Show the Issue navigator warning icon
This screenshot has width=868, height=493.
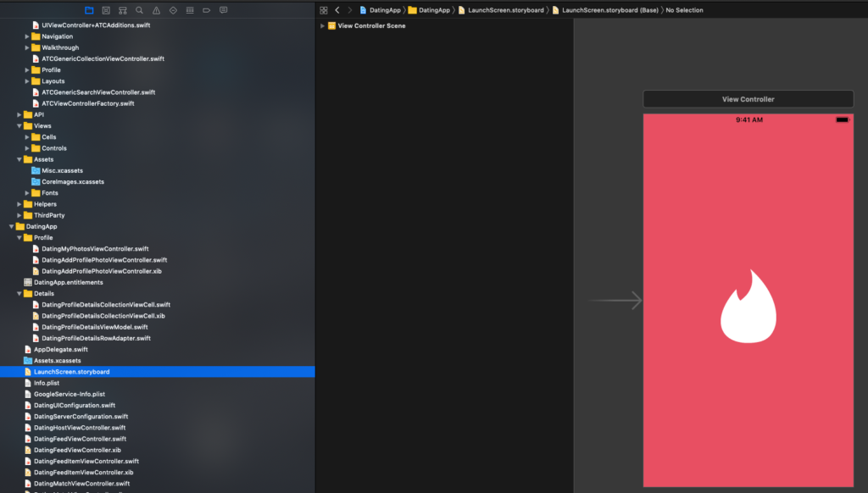point(156,10)
